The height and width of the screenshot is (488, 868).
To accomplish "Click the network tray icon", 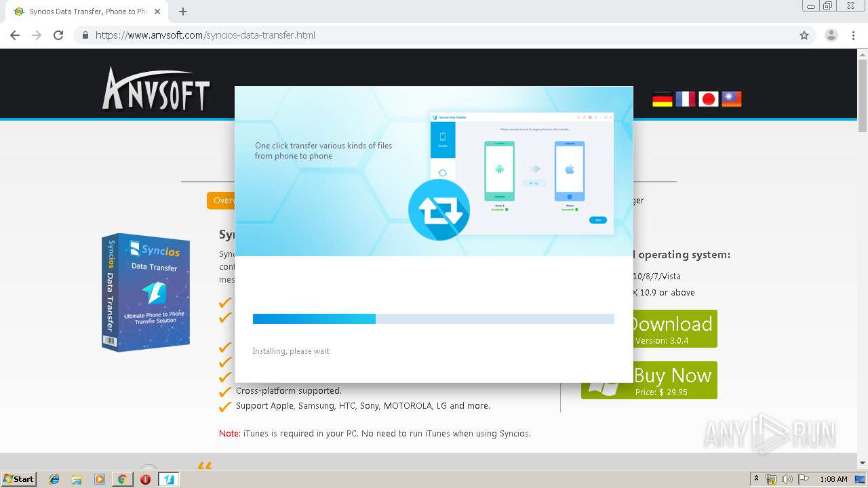I will coord(771,479).
